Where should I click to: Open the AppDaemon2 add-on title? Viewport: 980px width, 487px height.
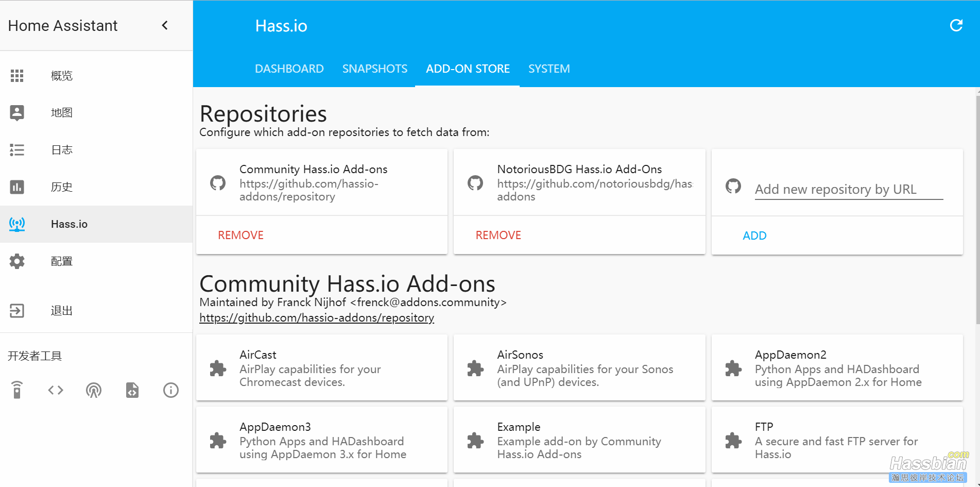coord(790,355)
